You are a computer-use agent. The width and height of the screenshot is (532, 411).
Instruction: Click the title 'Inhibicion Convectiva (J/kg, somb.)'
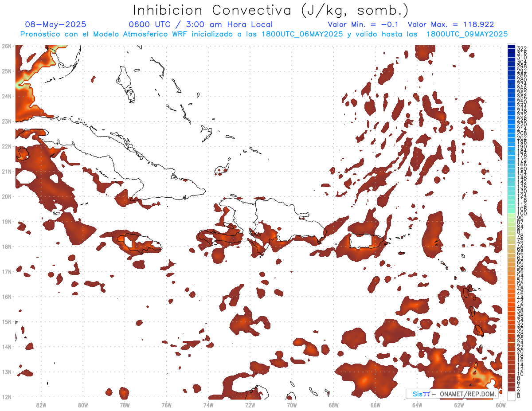[x=270, y=10]
